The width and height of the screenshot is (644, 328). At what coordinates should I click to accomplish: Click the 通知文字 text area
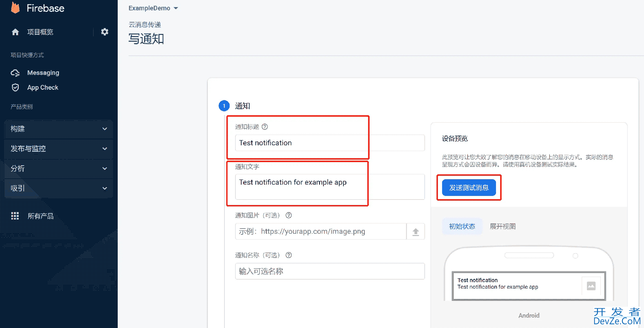[x=330, y=187]
